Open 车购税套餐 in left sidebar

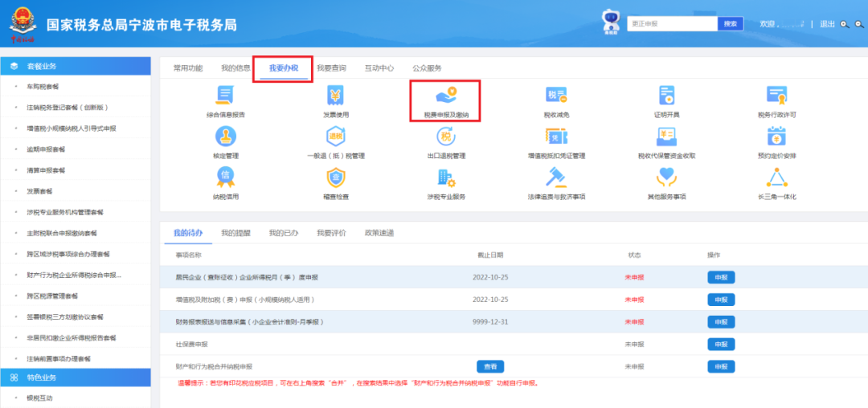43,86
